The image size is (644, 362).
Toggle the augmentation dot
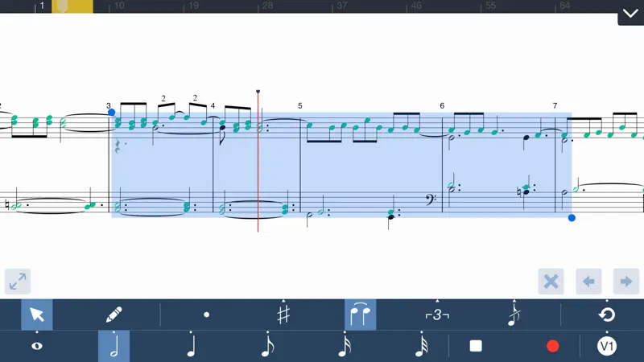207,315
